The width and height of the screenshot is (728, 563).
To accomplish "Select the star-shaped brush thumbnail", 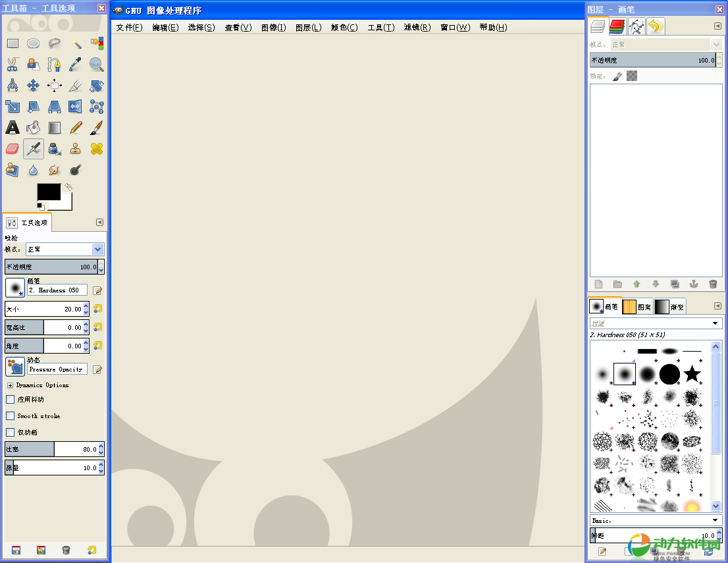I will pos(692,374).
